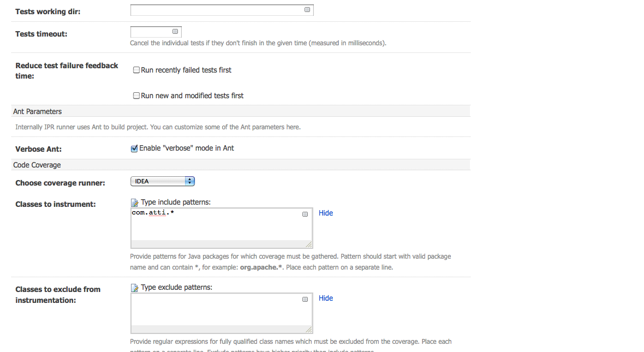Image resolution: width=644 pixels, height=352 pixels.
Task: Click into the exclude patterns text area
Action: [222, 313]
